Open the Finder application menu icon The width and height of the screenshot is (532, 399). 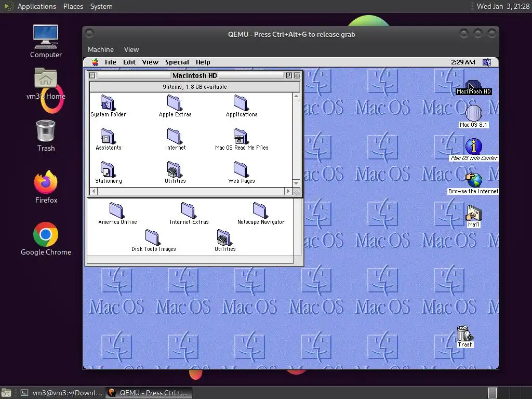coord(487,62)
